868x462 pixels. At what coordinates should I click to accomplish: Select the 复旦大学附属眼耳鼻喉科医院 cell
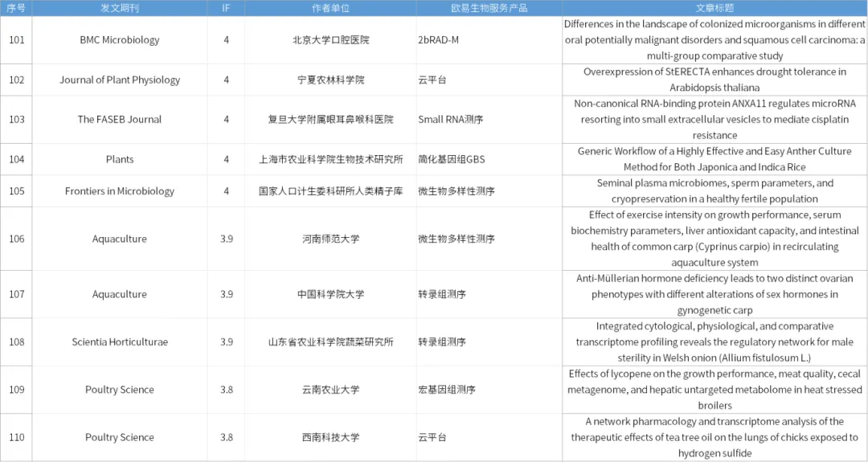coord(330,120)
